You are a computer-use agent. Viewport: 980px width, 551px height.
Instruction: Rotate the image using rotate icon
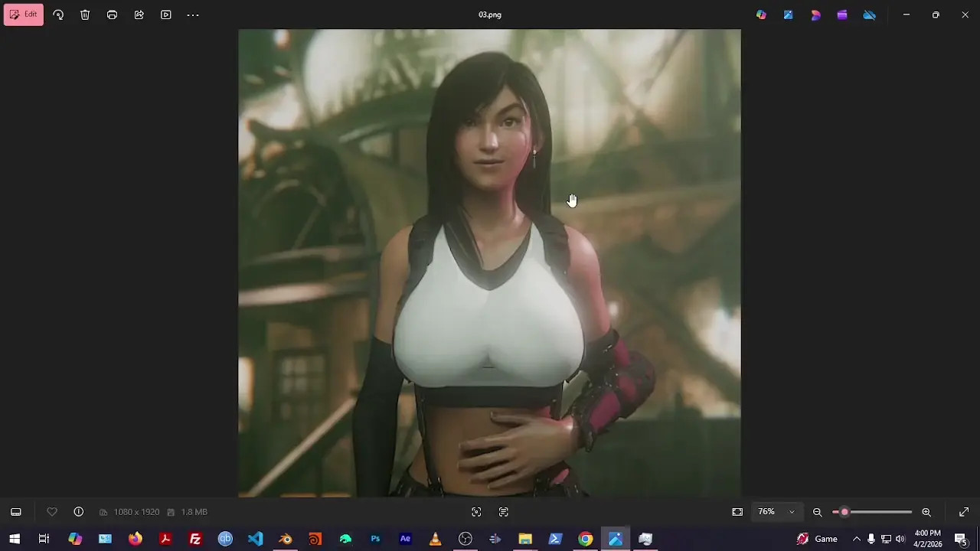pos(58,15)
